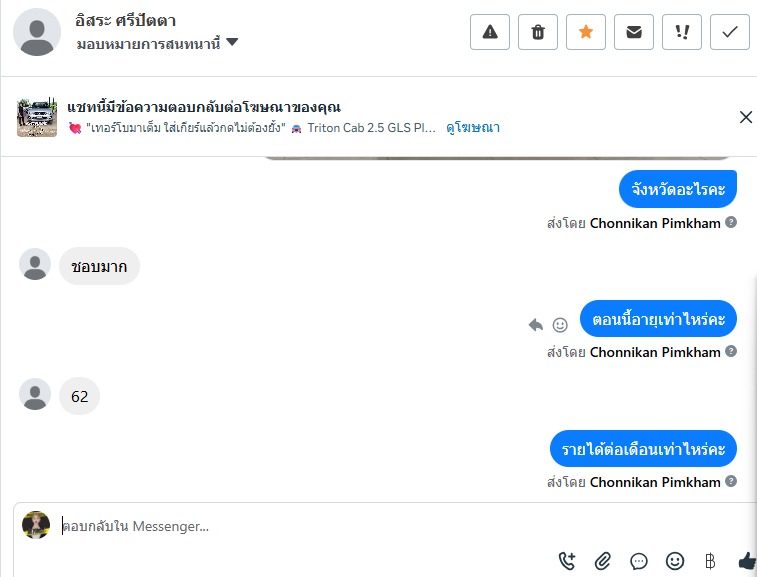The image size is (757, 577).
Task: Click the phone call request icon
Action: coord(567,561)
